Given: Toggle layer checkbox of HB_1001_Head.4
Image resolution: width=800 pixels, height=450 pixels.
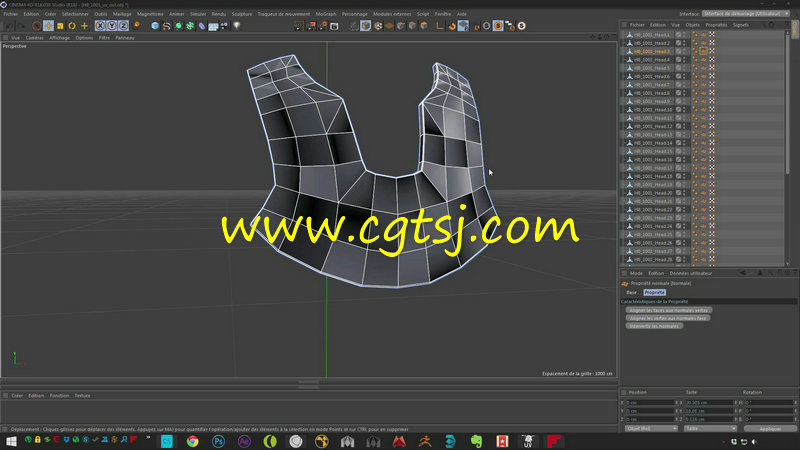Looking at the screenshot, I should (x=679, y=60).
